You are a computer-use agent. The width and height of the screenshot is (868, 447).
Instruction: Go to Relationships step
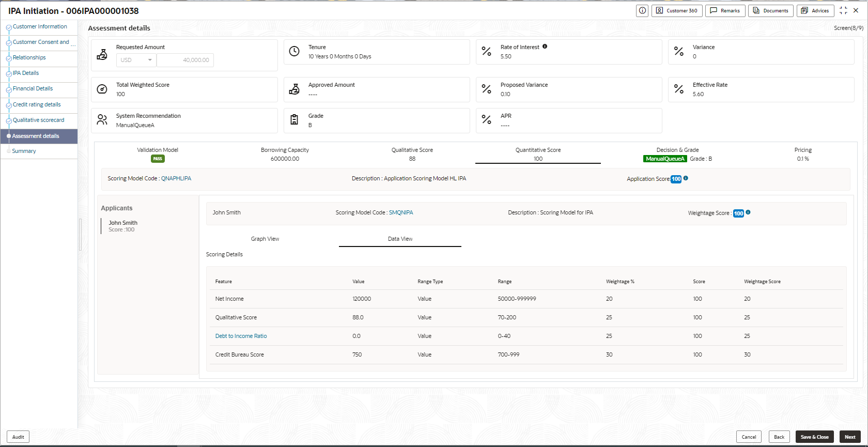29,58
